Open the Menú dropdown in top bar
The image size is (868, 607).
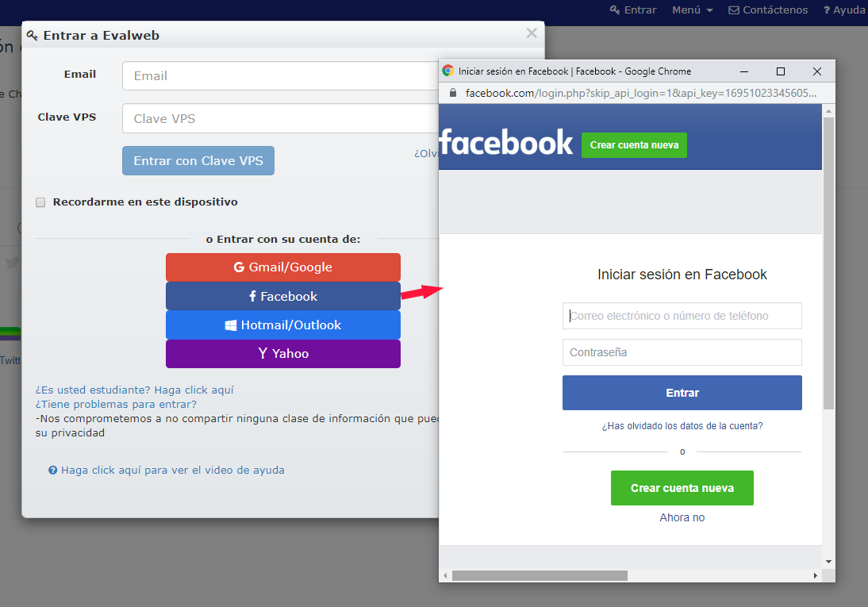coord(692,10)
